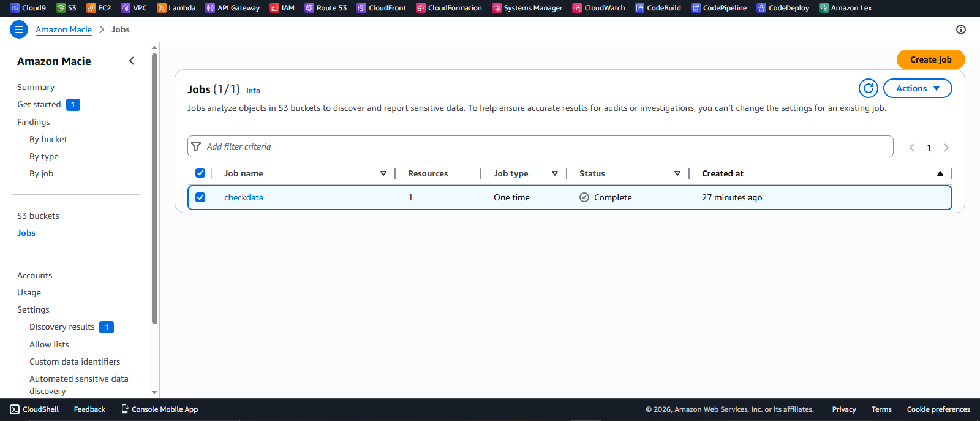Open S3 buckets in the sidebar
Viewport: 980px width, 421px height.
(x=38, y=216)
